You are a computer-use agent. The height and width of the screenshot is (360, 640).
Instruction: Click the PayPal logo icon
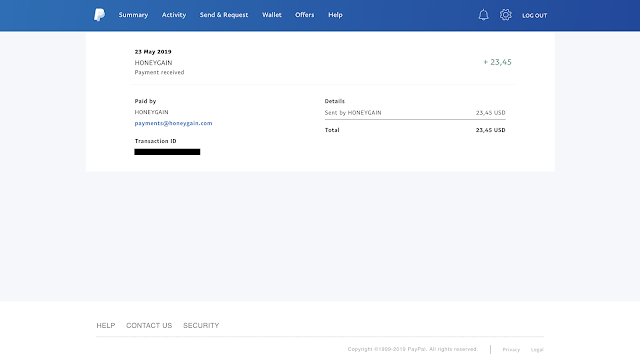[99, 15]
